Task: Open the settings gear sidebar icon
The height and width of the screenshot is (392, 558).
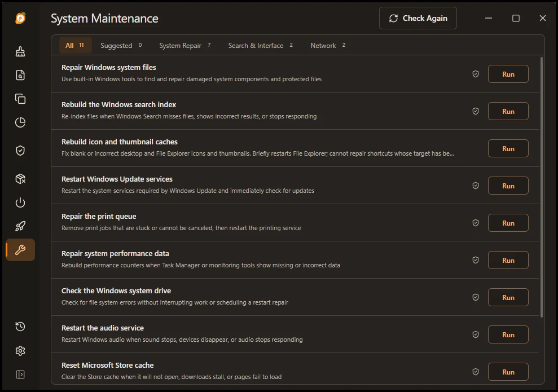Action: 20,351
